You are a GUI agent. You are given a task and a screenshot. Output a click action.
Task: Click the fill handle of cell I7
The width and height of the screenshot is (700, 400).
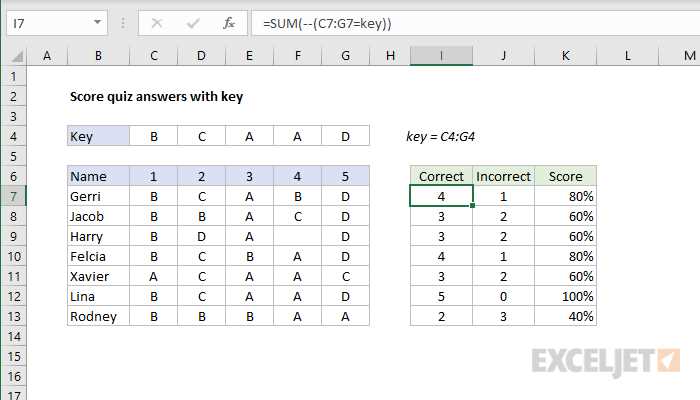[472, 205]
